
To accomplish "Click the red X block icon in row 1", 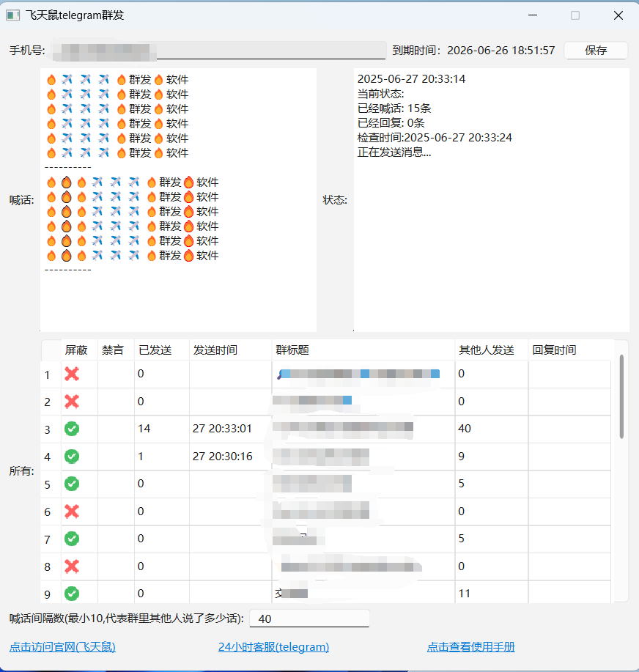I will coord(72,374).
